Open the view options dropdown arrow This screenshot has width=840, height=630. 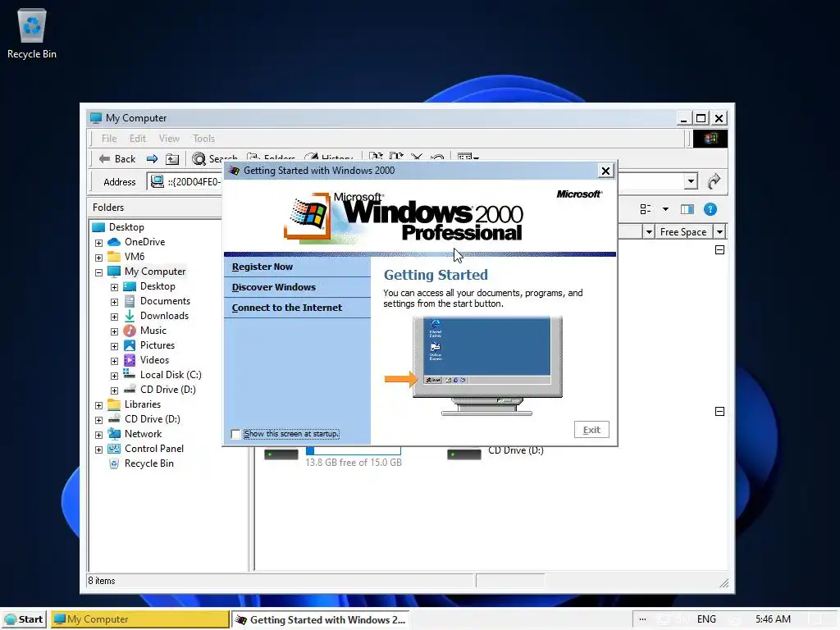(665, 209)
